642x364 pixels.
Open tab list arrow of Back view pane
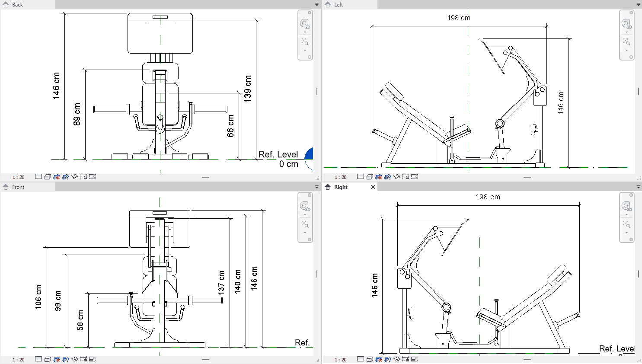(x=317, y=5)
